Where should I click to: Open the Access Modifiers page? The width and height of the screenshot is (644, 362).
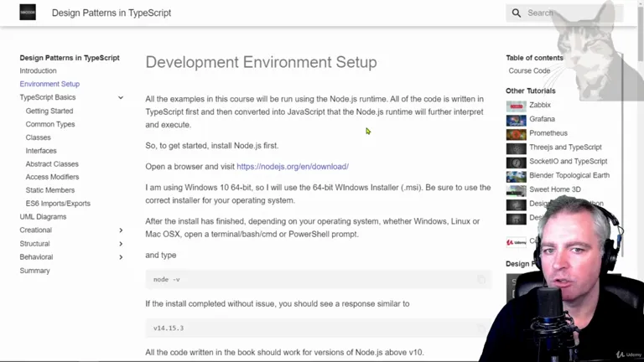click(x=52, y=177)
